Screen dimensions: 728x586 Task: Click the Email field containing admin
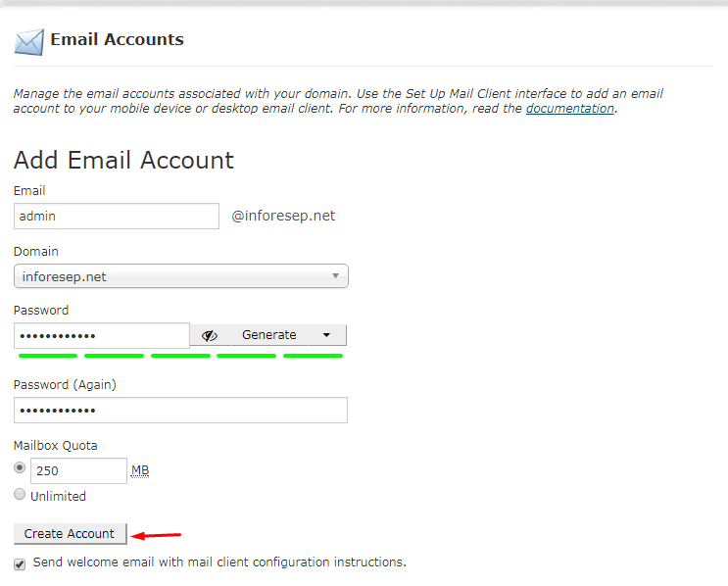pos(117,216)
